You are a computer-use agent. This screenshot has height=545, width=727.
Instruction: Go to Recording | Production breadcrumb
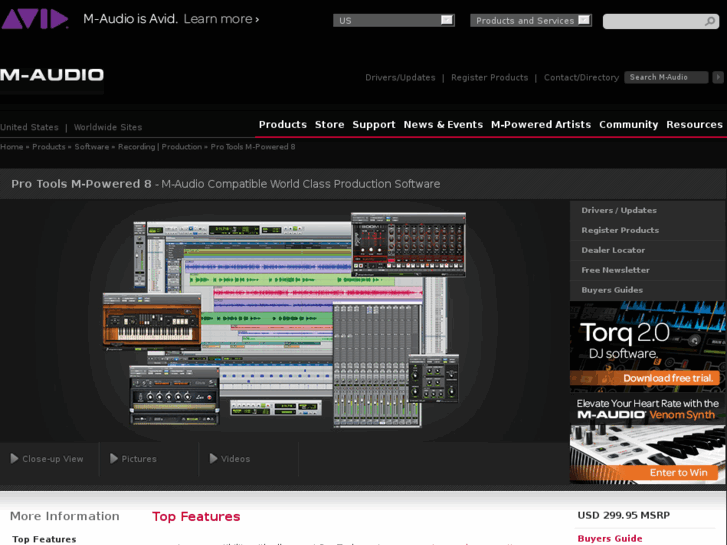160,147
